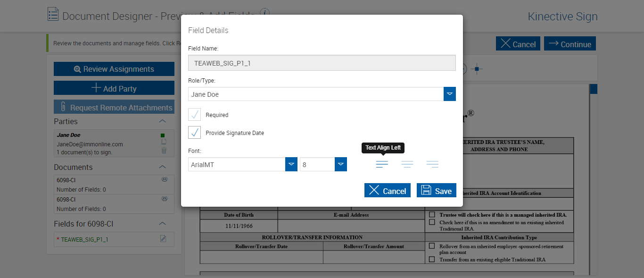Screen dimensions: 644x278
Task: Choose the right text alignment icon
Action: tap(432, 164)
